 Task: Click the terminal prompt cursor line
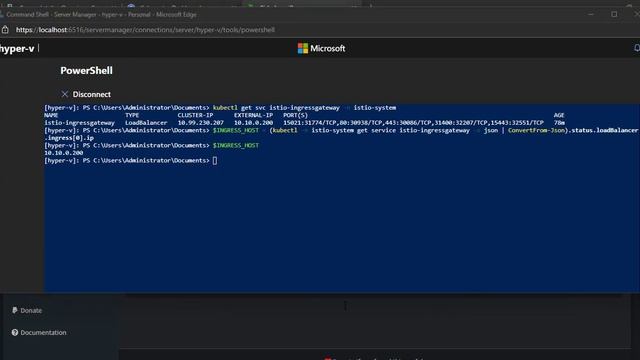131,160
